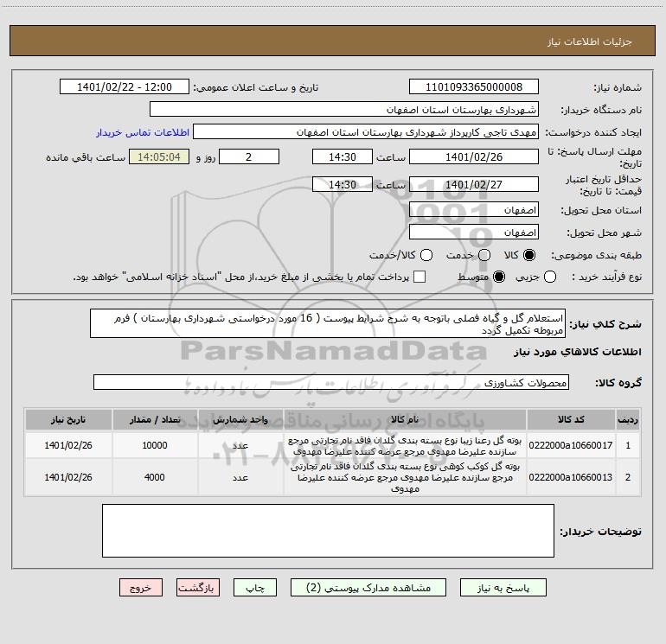Click the چاپ print button
The height and width of the screenshot is (644, 666).
coord(255,588)
